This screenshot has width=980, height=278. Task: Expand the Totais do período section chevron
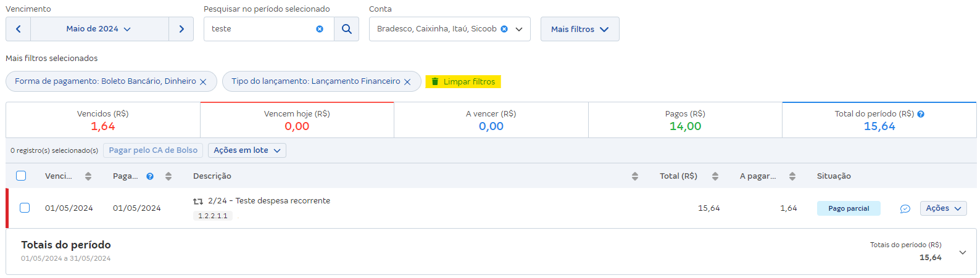click(x=963, y=252)
